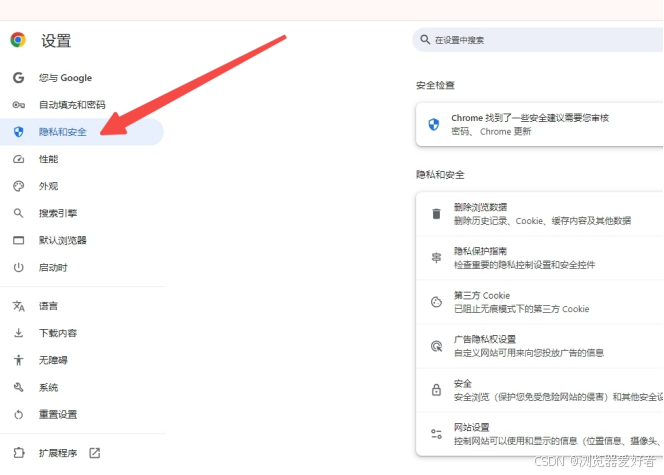
Task: Click the magnifier icon for 搜索引擎
Action: [x=18, y=213]
